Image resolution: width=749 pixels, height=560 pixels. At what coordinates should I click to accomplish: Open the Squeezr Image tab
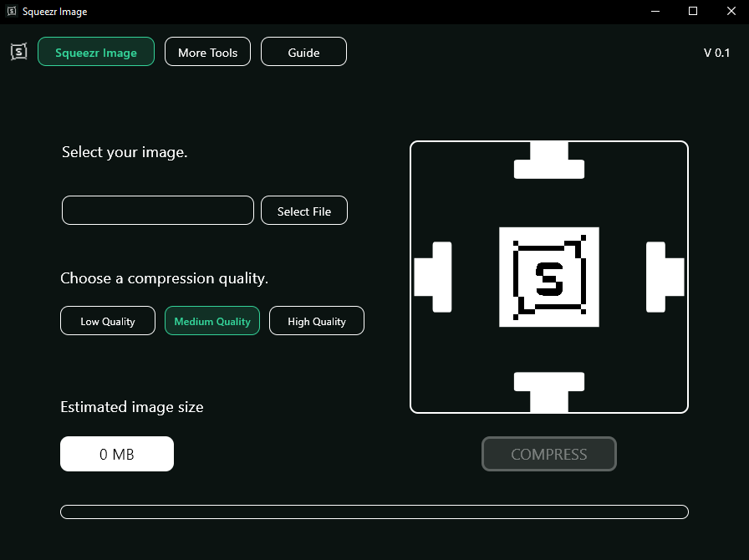[x=96, y=52]
